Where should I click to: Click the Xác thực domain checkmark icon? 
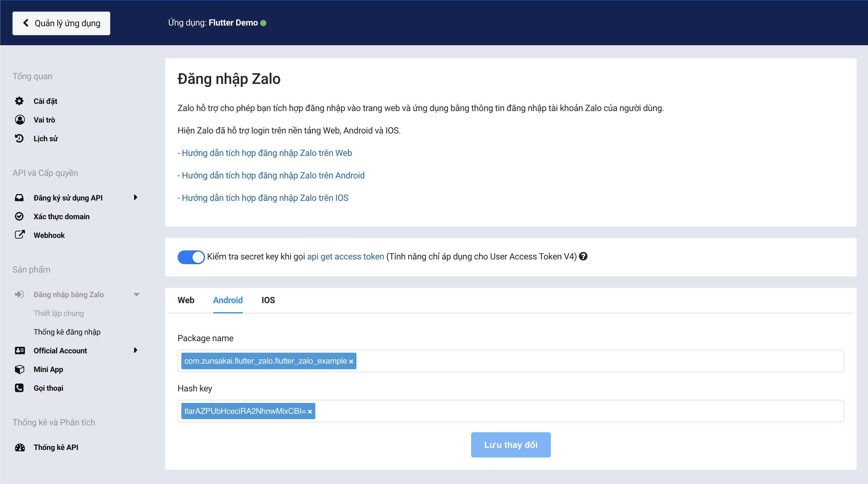19,216
